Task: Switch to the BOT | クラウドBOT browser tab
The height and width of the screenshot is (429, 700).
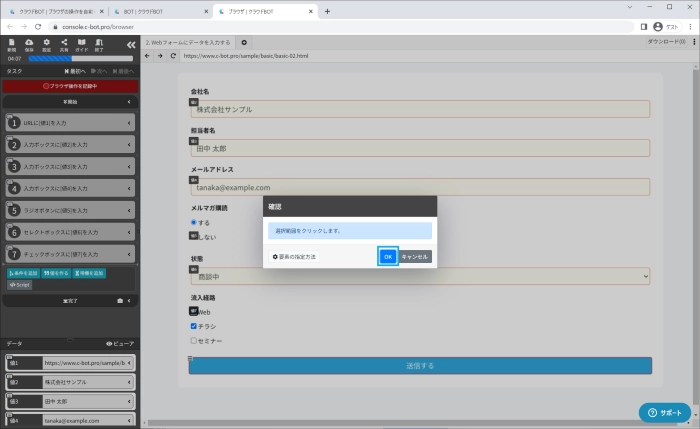Action: [158, 11]
